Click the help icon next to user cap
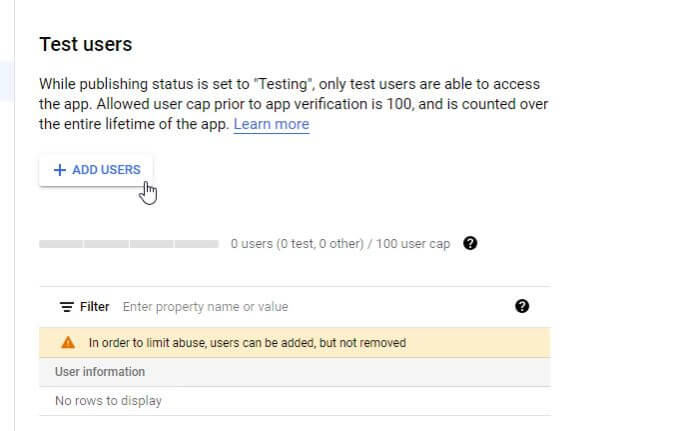The width and height of the screenshot is (680, 431). (x=470, y=244)
